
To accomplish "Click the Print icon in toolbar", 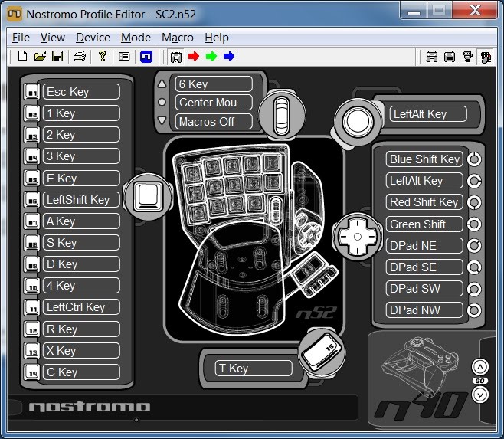I will [80, 56].
